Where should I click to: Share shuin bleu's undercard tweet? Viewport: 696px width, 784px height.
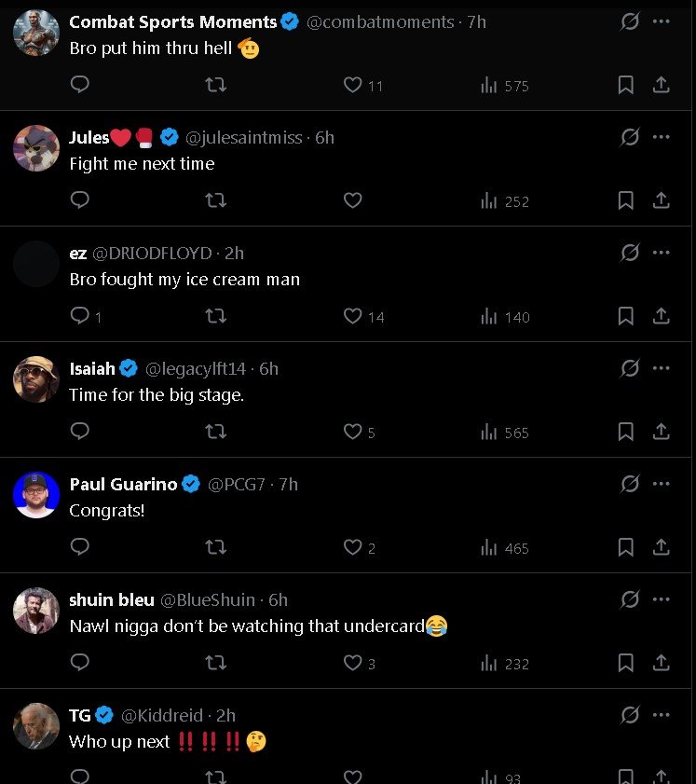tap(661, 663)
